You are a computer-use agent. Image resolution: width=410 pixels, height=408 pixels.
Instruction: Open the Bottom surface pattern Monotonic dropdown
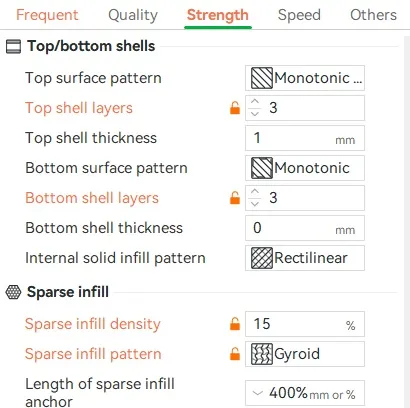pos(305,168)
